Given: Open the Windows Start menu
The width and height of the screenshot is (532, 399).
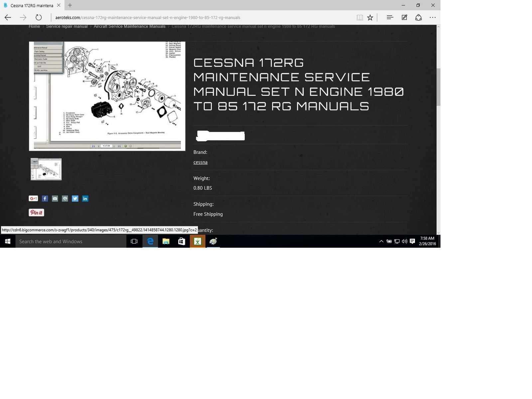Looking at the screenshot, I should pyautogui.click(x=8, y=241).
